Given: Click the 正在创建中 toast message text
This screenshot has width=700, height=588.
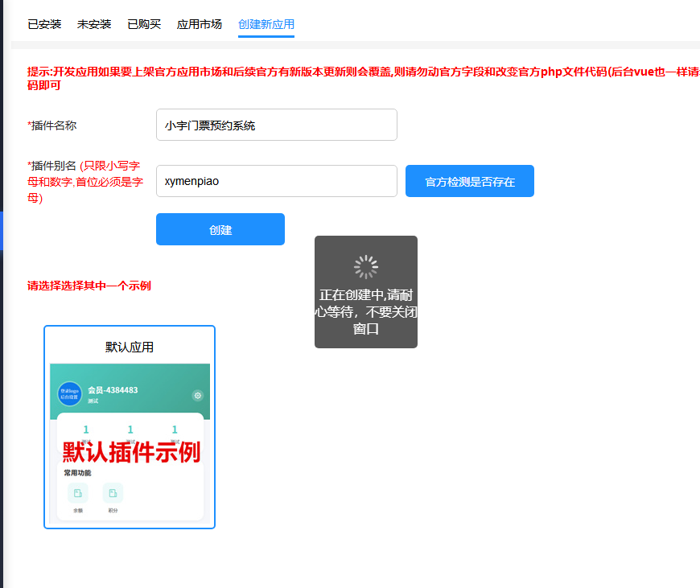Looking at the screenshot, I should coord(366,311).
